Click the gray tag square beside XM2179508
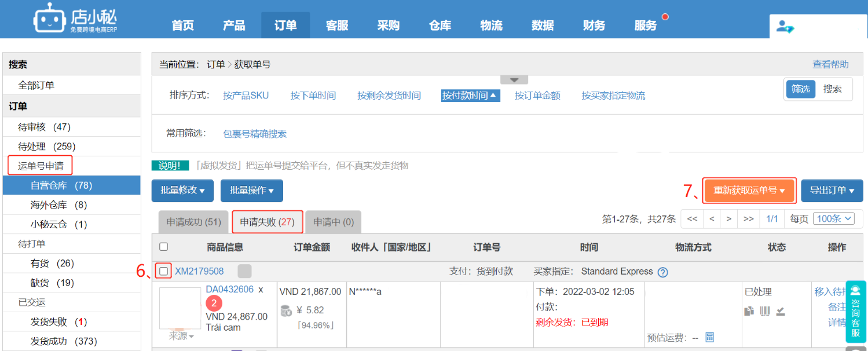Viewport: 868px width, 351px height. pos(244,271)
